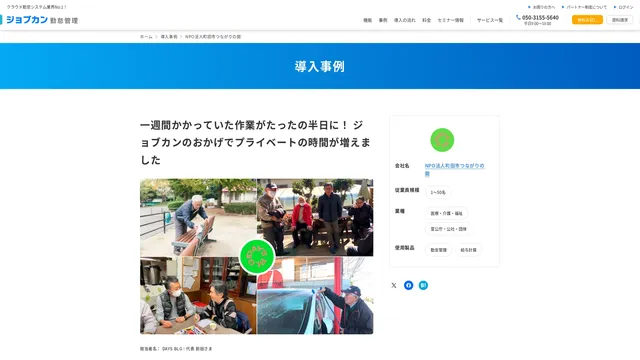640x360 pixels.
Task: Open the 機能 menu item
Action: 367,20
